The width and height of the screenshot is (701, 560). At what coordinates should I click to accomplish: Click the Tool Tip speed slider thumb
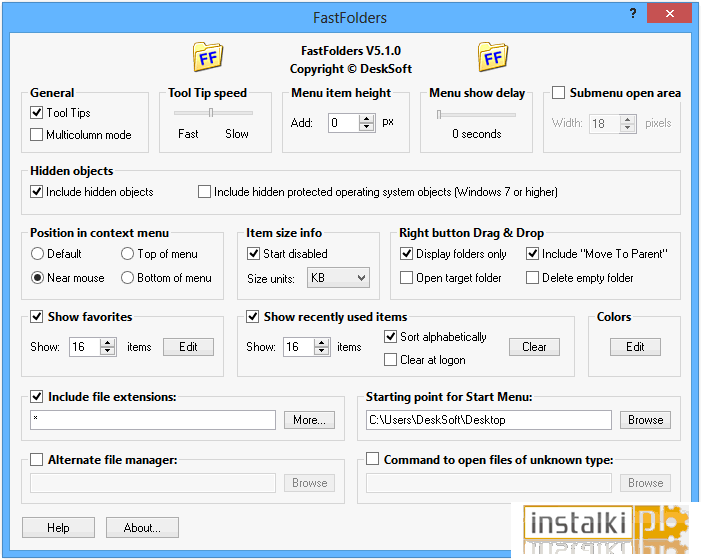point(211,113)
